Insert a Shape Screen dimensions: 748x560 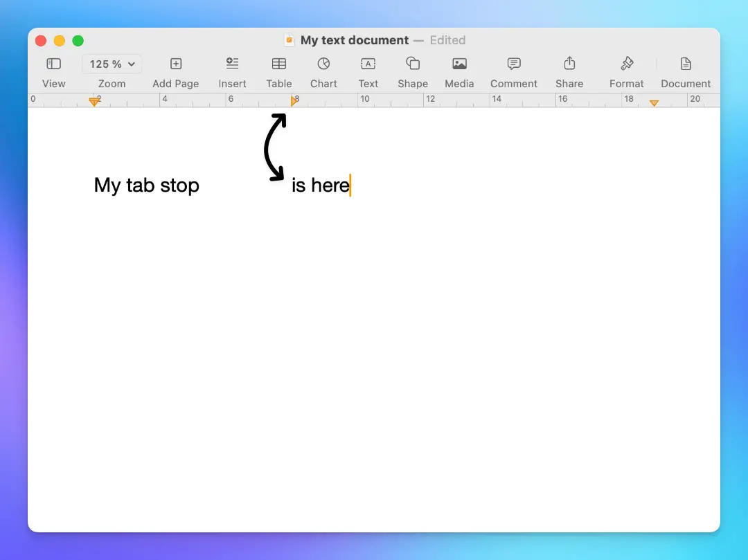pyautogui.click(x=412, y=69)
